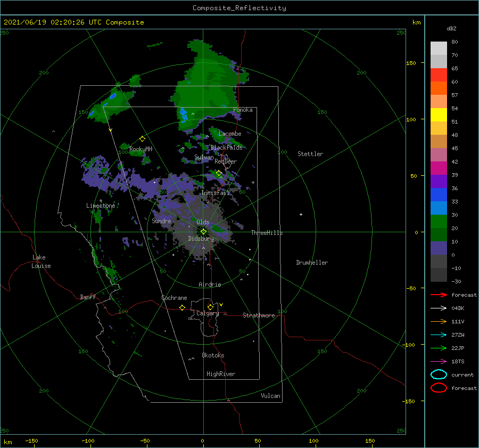The width and height of the screenshot is (479, 448).
Task: Click the Ponoka city label
Action: coord(243,110)
